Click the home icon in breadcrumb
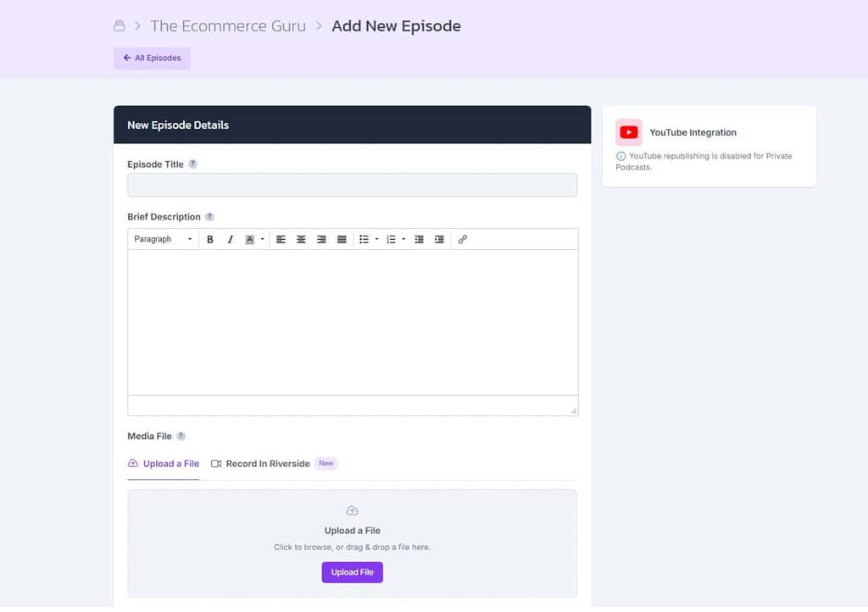The image size is (868, 612). 119,25
